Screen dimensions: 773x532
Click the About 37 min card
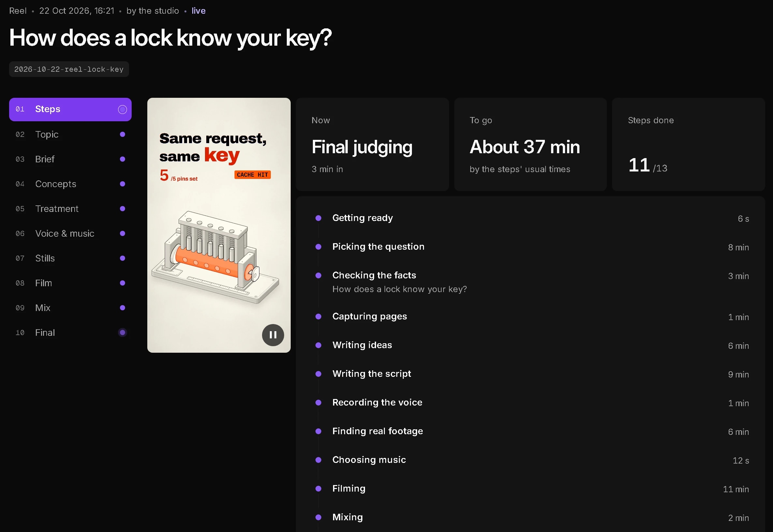tap(530, 144)
